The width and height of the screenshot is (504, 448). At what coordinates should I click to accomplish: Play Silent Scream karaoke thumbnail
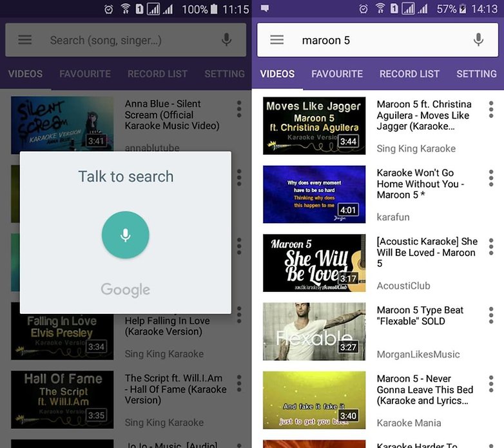coord(63,124)
